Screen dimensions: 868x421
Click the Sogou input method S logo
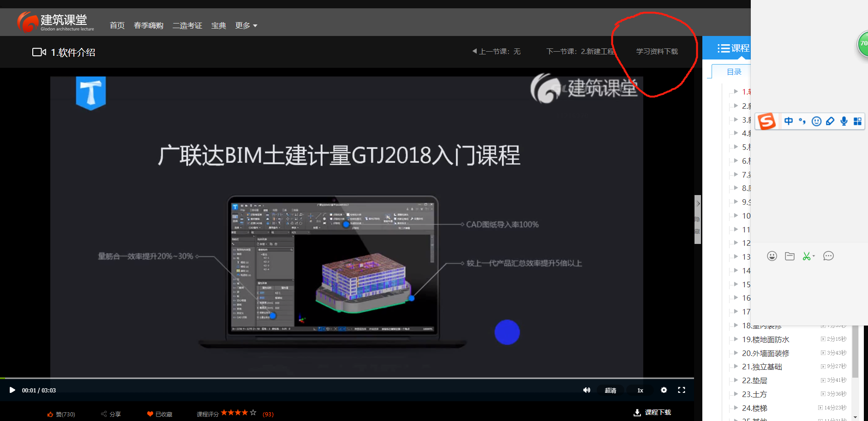click(x=767, y=121)
